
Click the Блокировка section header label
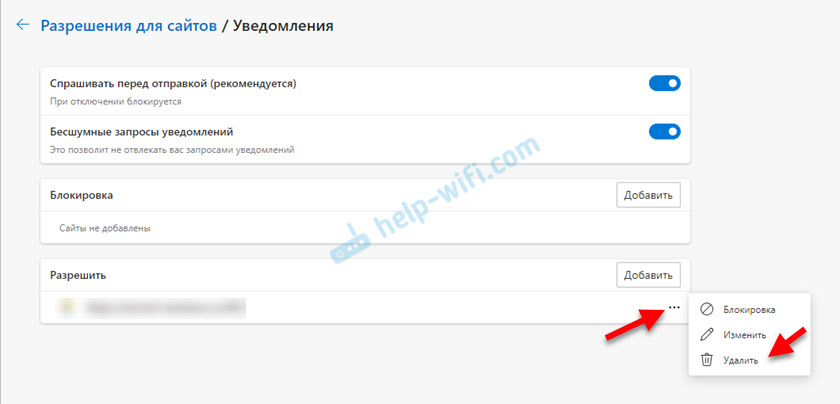pos(81,195)
